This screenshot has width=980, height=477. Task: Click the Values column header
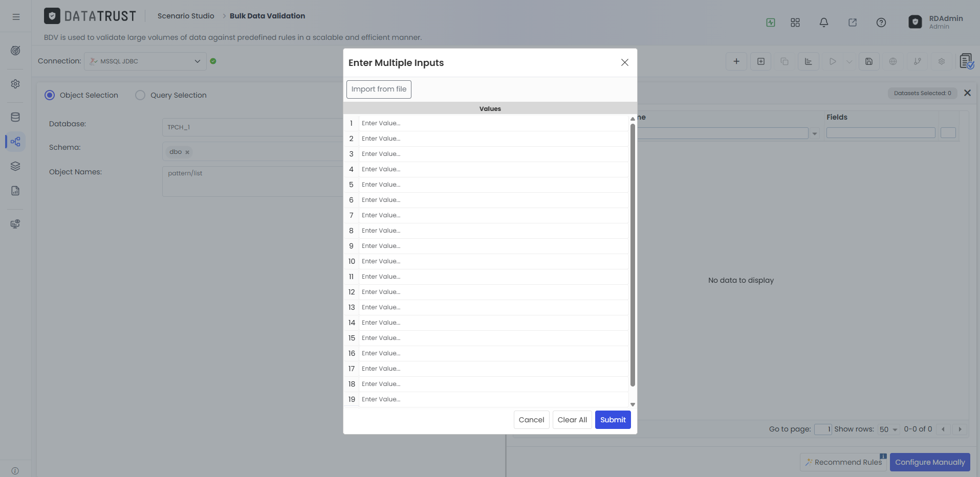click(490, 108)
